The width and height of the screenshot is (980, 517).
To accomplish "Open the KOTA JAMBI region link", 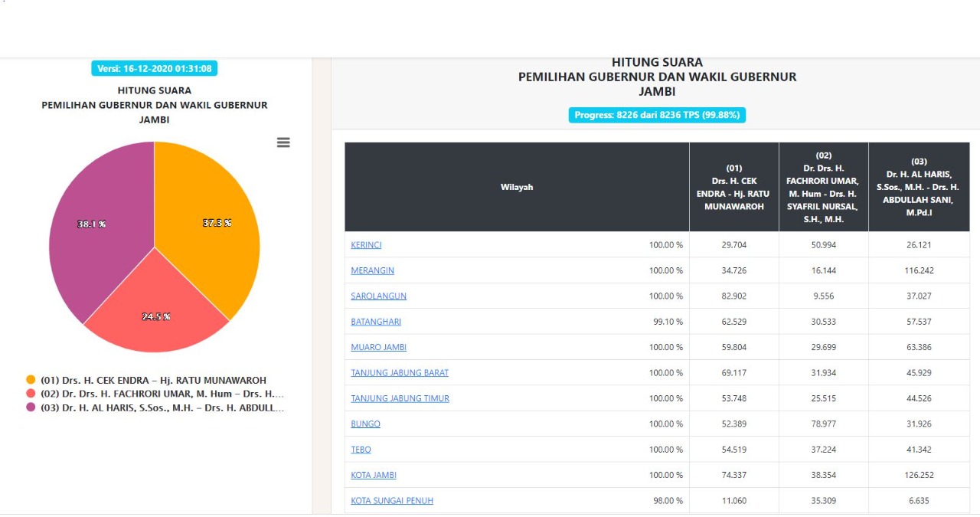I will point(374,475).
